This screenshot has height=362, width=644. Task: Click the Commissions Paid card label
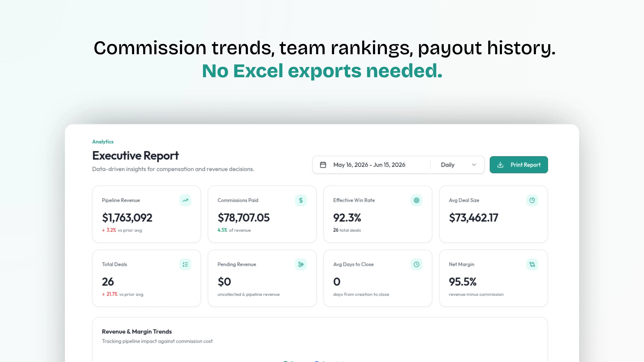click(x=238, y=200)
